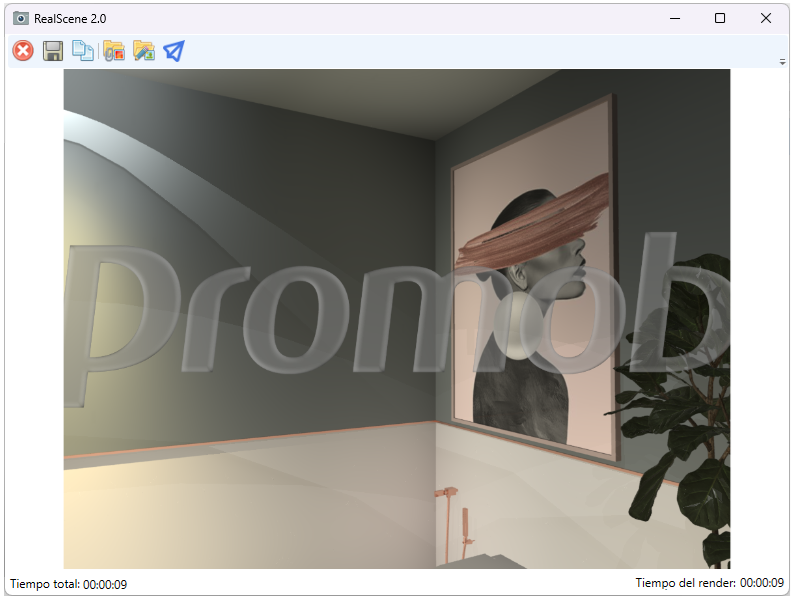Viewport: 792px width, 601px height.
Task: Expand the toolbar overflow arrow
Action: click(782, 62)
